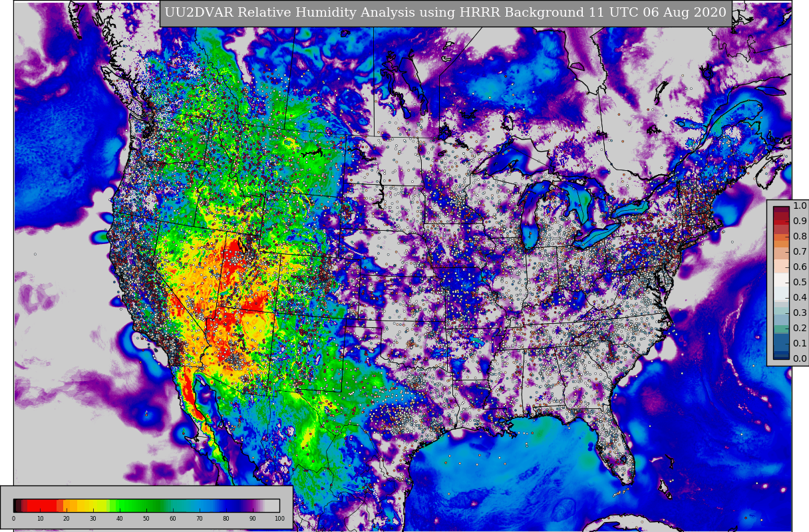Select the '70' tick label on the horizontal colorbar
Viewport: 809px width, 532px height.
tap(200, 519)
